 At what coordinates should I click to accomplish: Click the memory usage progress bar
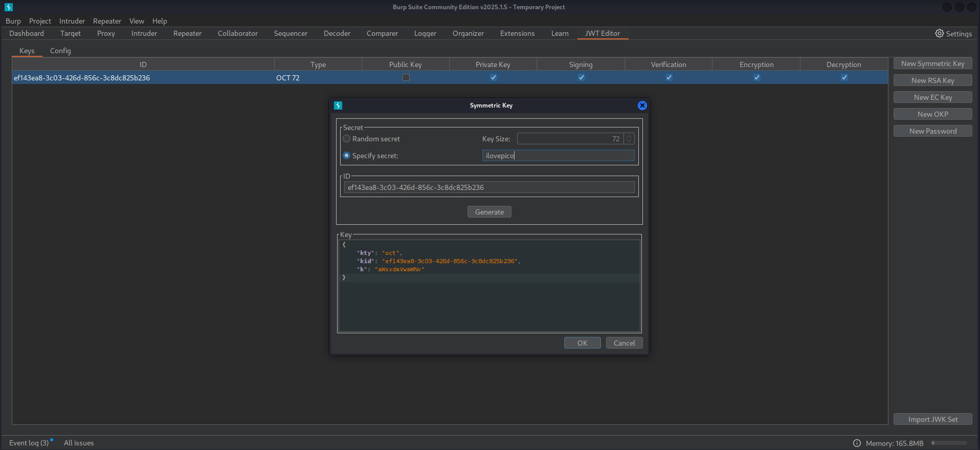pyautogui.click(x=949, y=443)
